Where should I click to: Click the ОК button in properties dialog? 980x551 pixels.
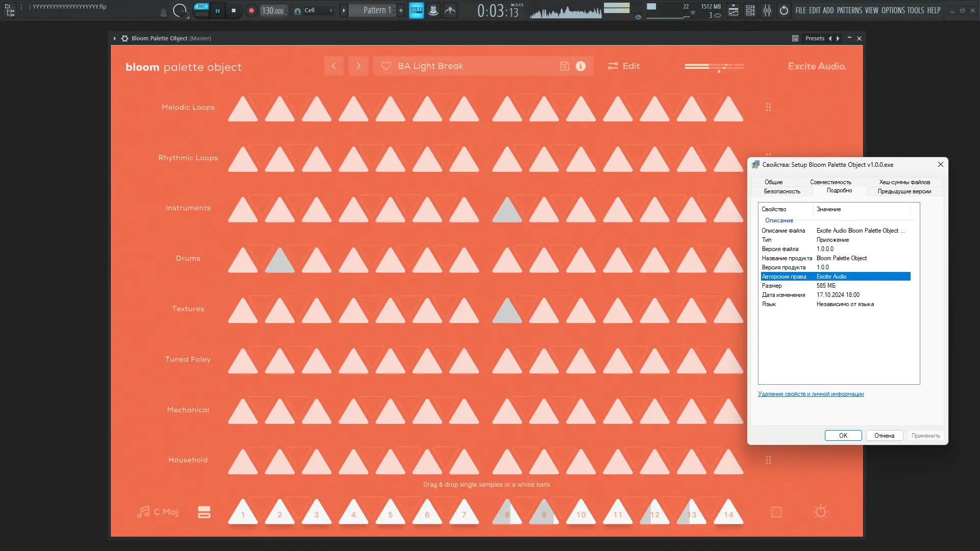pos(843,436)
